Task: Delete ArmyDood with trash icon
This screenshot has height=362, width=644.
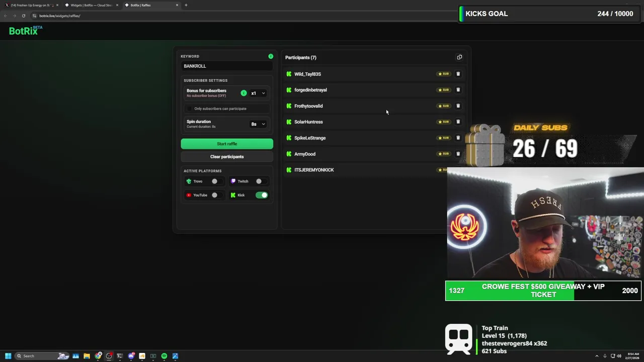Action: (458, 154)
